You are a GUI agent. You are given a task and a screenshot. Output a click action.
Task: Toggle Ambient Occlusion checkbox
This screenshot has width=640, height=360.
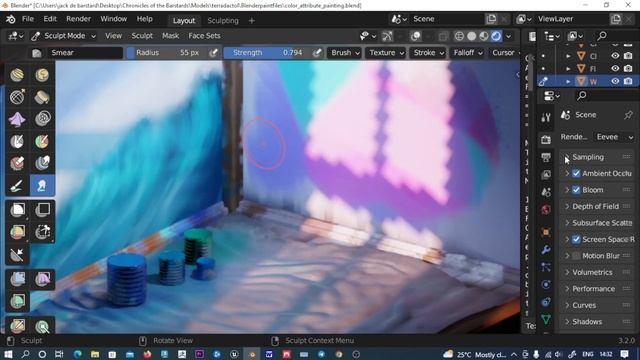pos(576,173)
